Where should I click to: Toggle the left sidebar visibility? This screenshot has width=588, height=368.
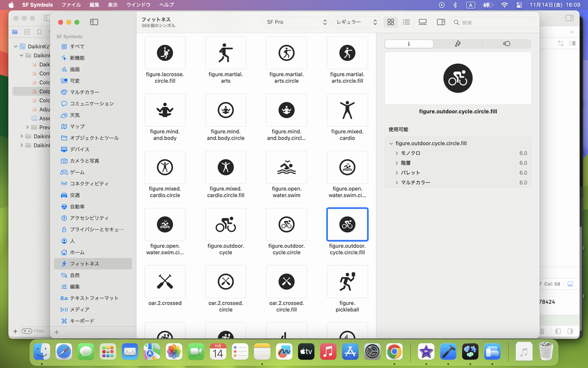[94, 22]
